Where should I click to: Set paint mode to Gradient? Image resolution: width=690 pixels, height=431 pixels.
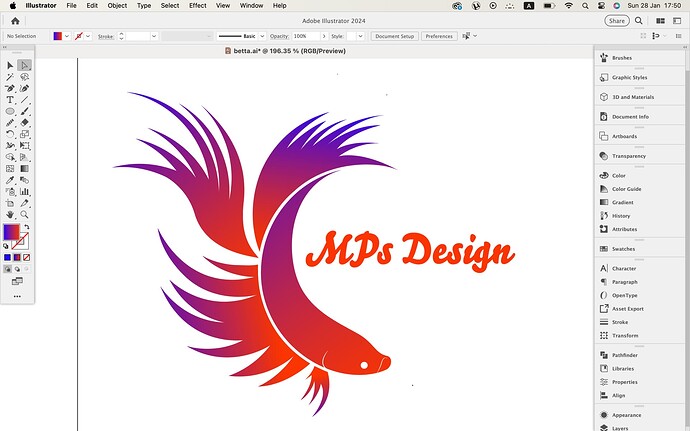click(17, 258)
